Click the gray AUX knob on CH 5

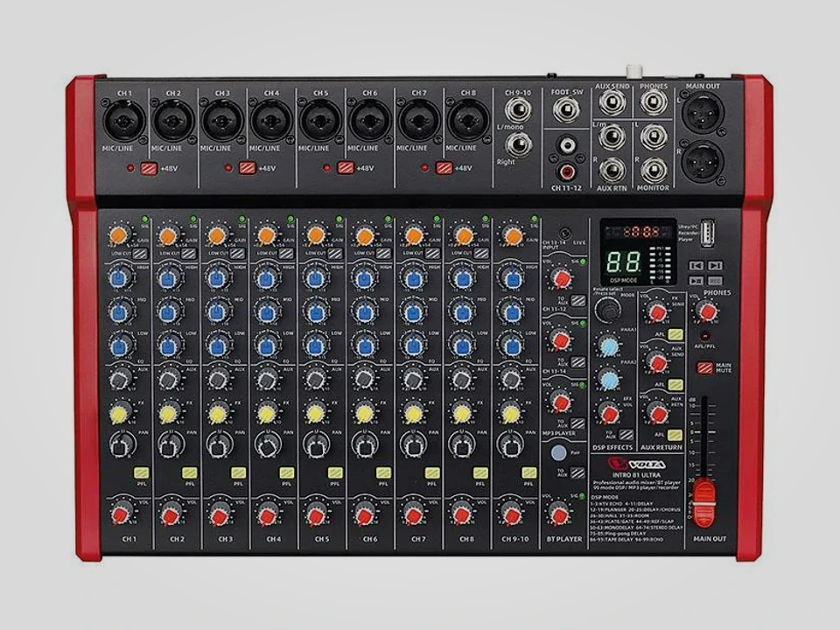(x=316, y=379)
